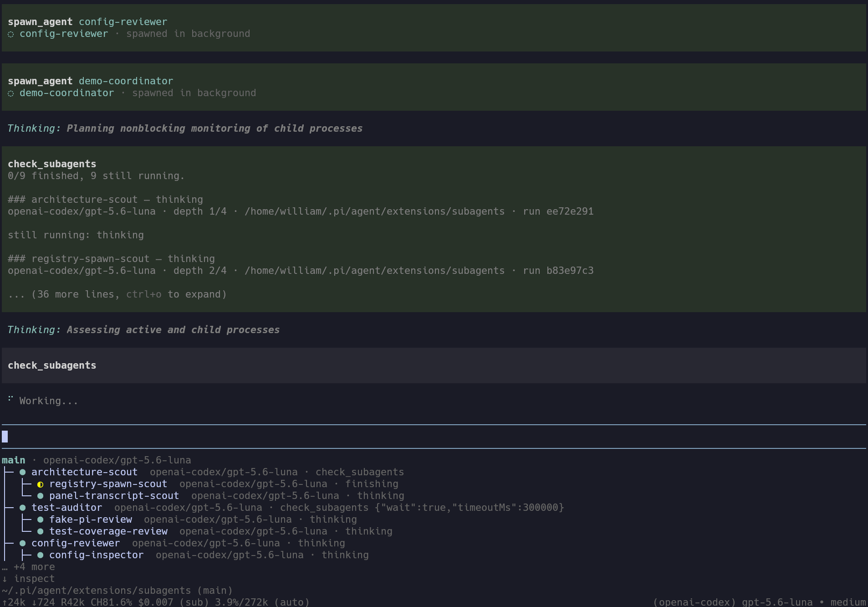The image size is (868, 607).
Task: Click the 'run ee72e291' identifier
Action: pyautogui.click(x=558, y=211)
